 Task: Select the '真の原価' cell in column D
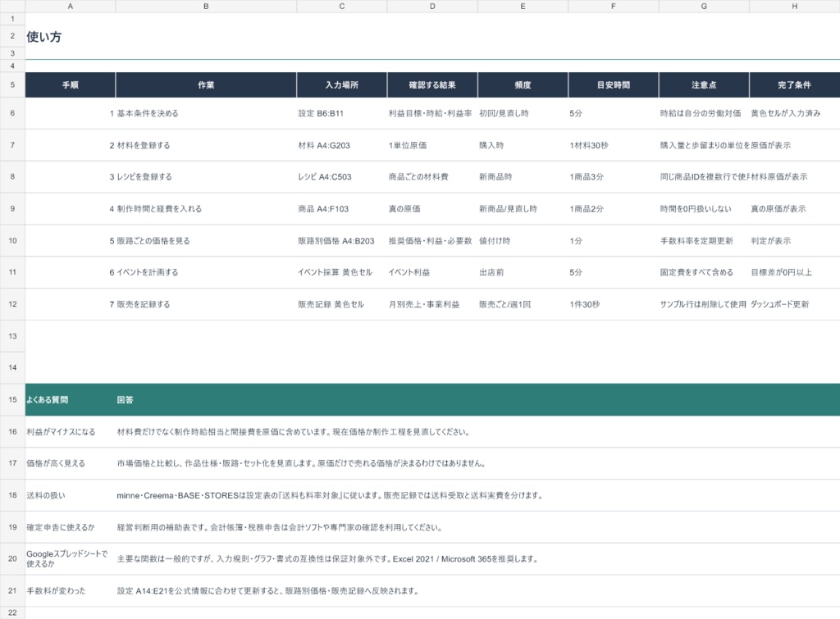432,209
